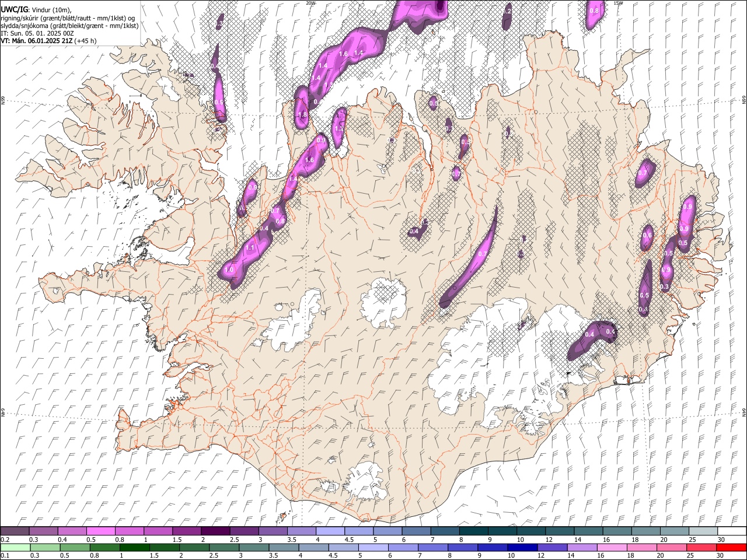Pick the rain-scale swatch starting at 0.5
The height and width of the screenshot is (560, 747).
click(75, 547)
